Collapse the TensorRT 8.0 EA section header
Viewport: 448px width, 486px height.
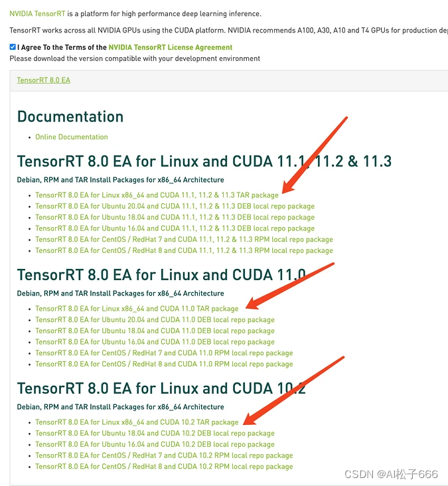click(x=43, y=80)
